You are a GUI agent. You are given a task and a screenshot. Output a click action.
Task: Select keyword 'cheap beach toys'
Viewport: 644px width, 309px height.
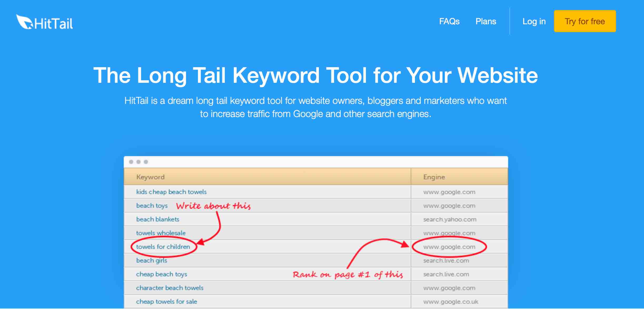click(161, 274)
